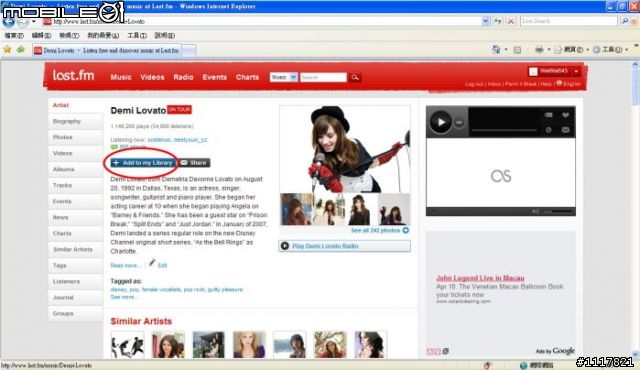Open the Help link in header

click(x=546, y=84)
